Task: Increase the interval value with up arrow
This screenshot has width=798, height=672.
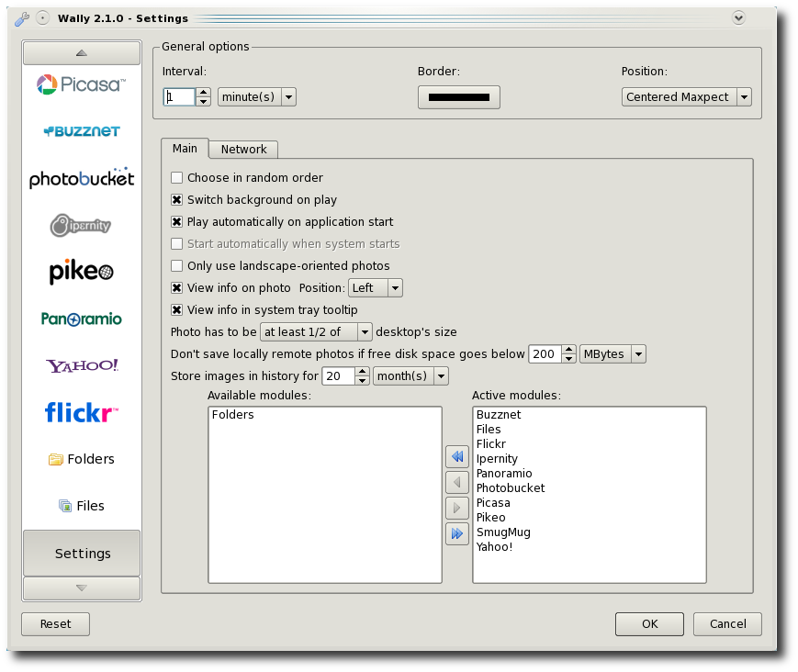Action: 203,92
